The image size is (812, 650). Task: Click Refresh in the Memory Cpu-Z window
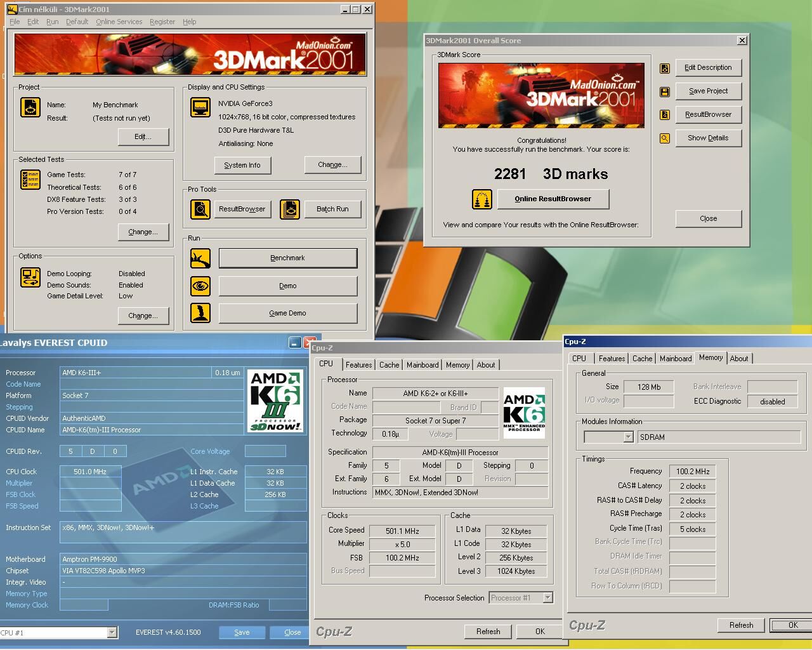tap(741, 625)
